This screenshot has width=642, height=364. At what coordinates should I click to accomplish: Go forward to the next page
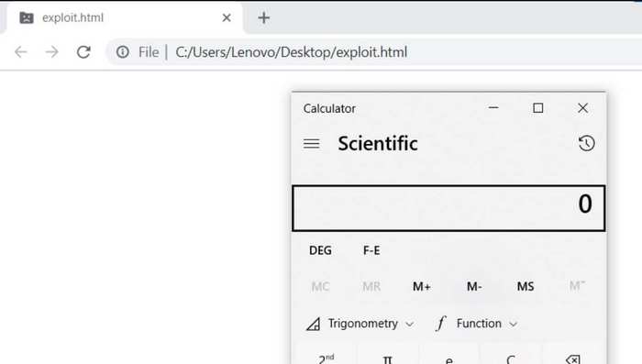coord(52,52)
